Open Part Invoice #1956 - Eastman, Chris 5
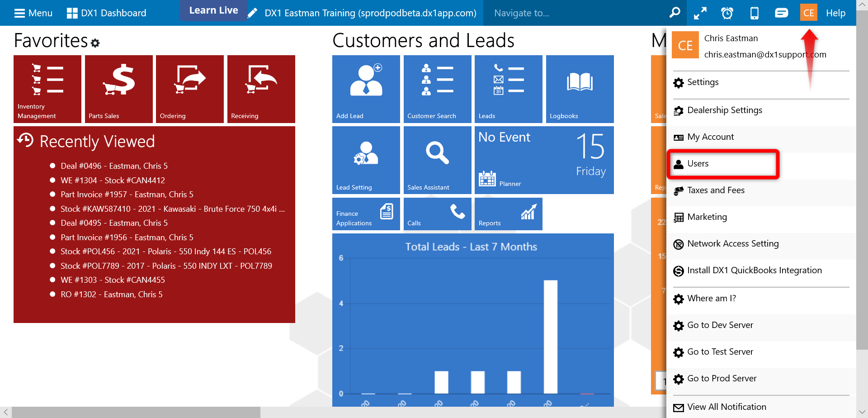868x418 pixels. coord(127,237)
